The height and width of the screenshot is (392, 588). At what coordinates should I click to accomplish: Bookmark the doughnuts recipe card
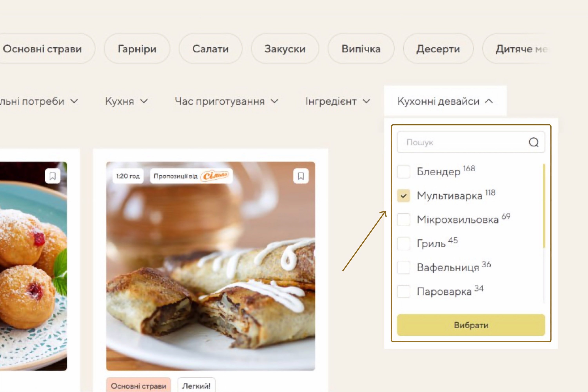53,176
